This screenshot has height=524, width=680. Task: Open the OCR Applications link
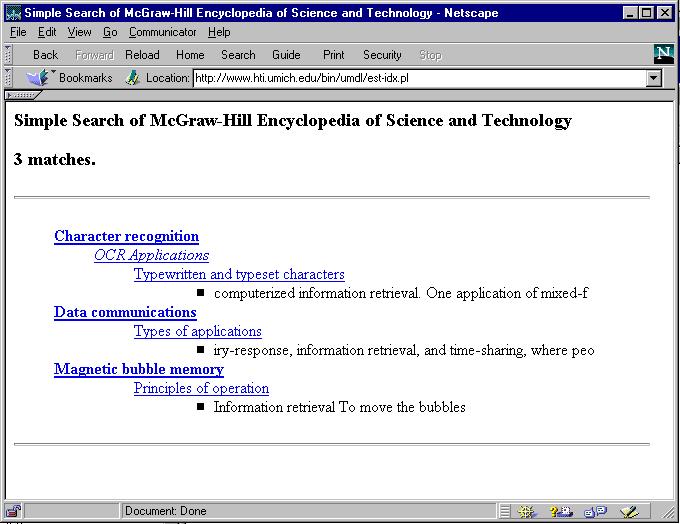point(151,255)
